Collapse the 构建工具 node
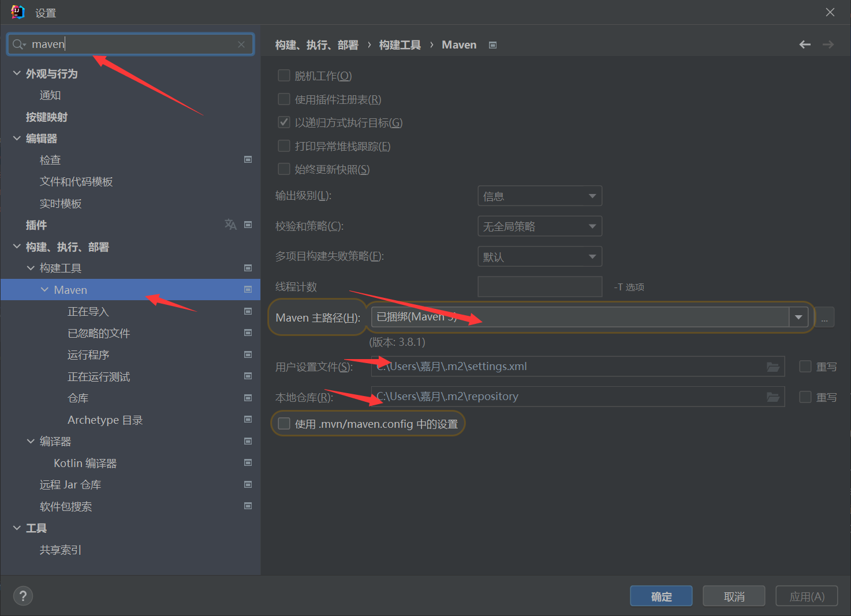This screenshot has height=616, width=851. (31, 268)
